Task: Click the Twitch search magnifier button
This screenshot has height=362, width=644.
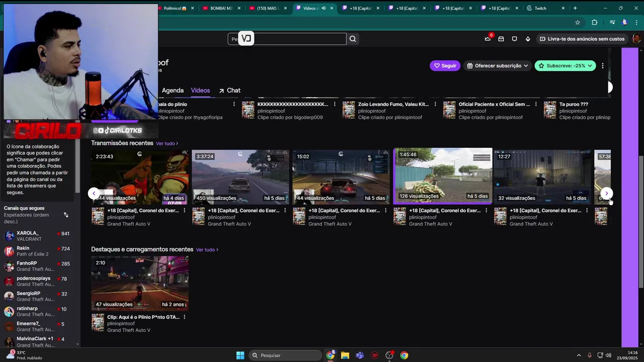Action: [x=353, y=39]
